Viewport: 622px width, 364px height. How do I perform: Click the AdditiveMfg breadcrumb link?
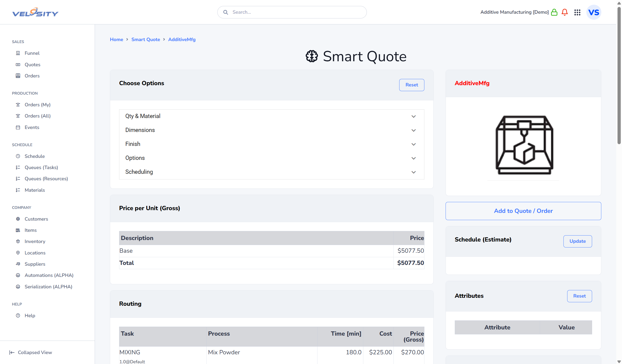coord(182,39)
